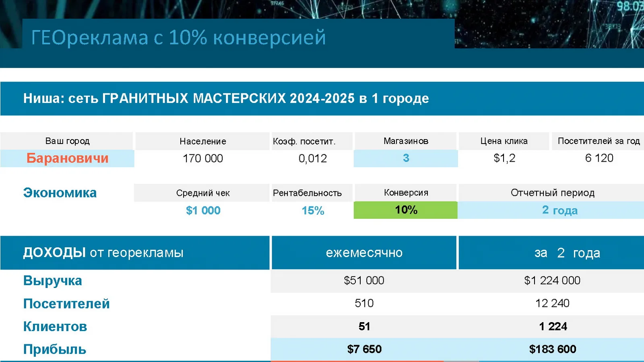The image size is (644, 362).
Task: Select the population value 170 000
Action: (203, 158)
